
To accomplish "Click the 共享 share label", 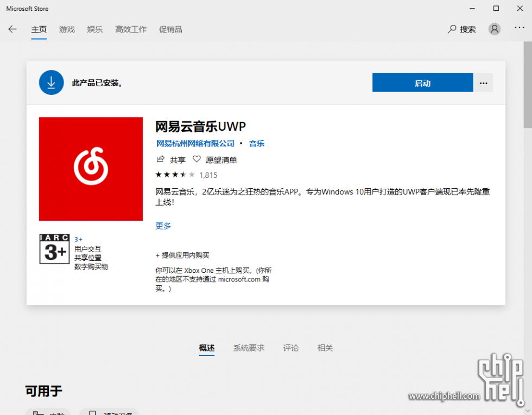I will [178, 159].
